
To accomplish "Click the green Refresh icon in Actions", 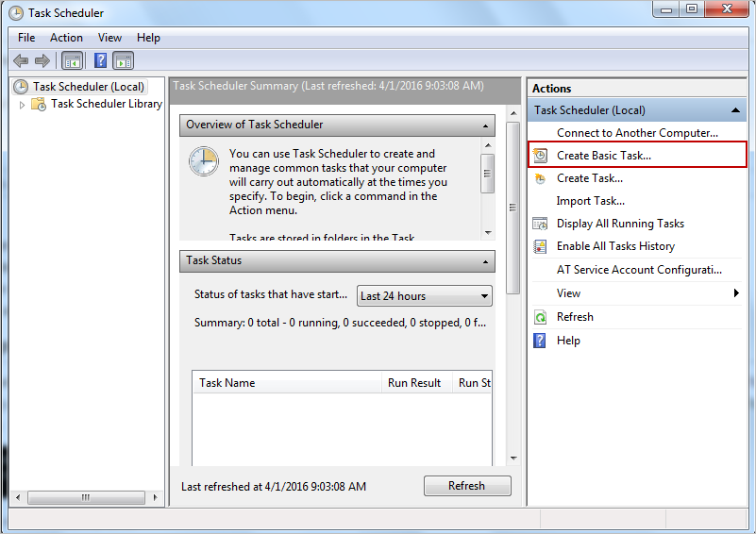I will coord(540,317).
